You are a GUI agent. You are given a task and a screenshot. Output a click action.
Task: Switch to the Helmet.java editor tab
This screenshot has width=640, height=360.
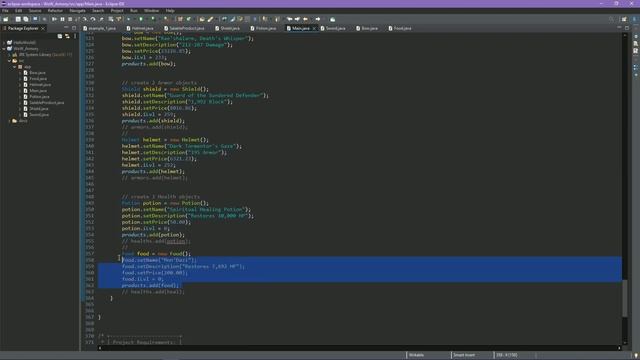coord(140,29)
